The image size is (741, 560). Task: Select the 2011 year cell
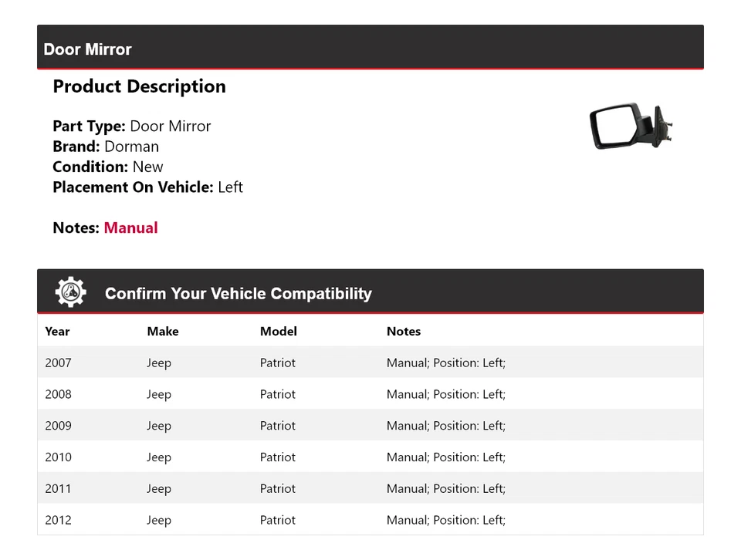click(58, 489)
